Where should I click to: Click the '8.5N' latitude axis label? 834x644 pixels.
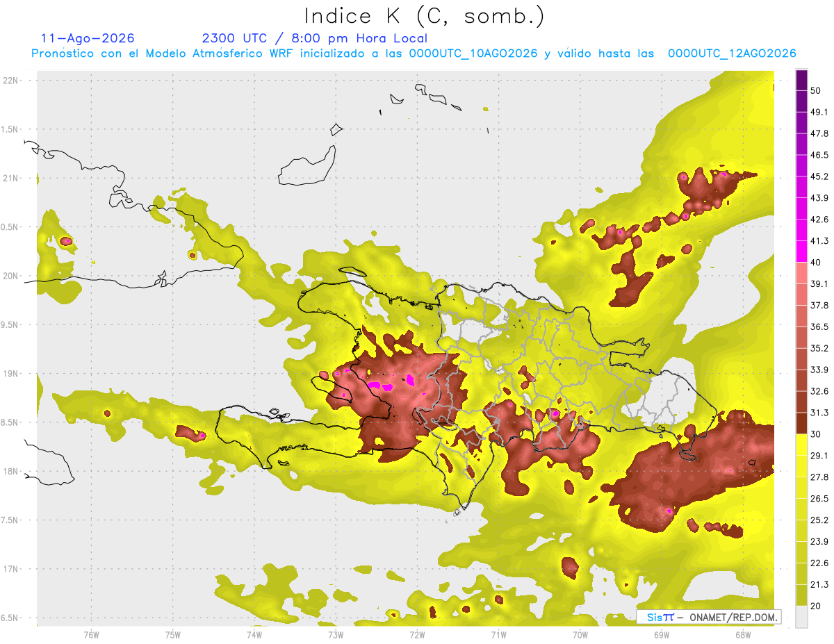coord(10,422)
